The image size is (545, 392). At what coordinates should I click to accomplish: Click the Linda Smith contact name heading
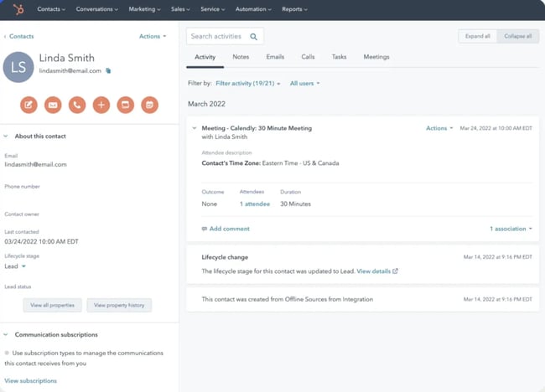pos(67,58)
